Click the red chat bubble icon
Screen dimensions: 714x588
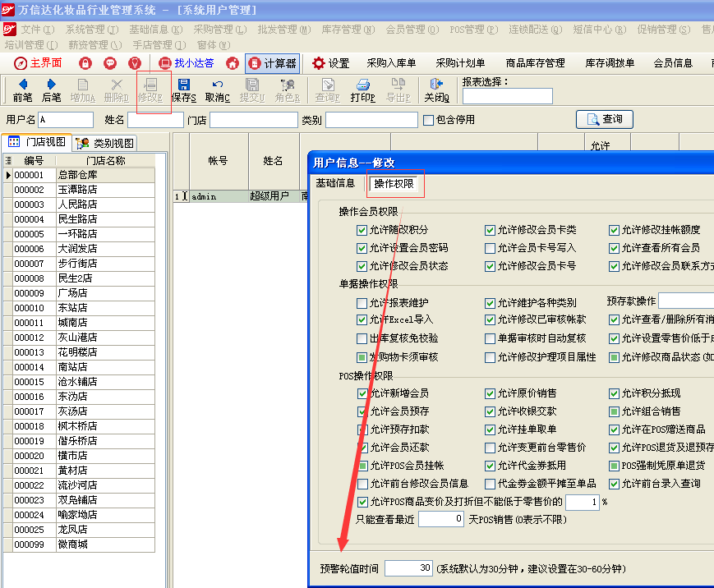coord(110,62)
